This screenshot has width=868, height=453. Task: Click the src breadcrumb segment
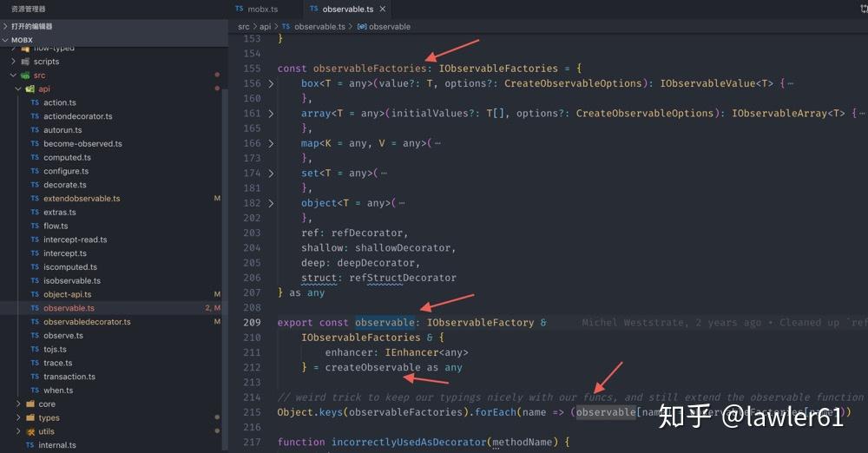pos(244,27)
